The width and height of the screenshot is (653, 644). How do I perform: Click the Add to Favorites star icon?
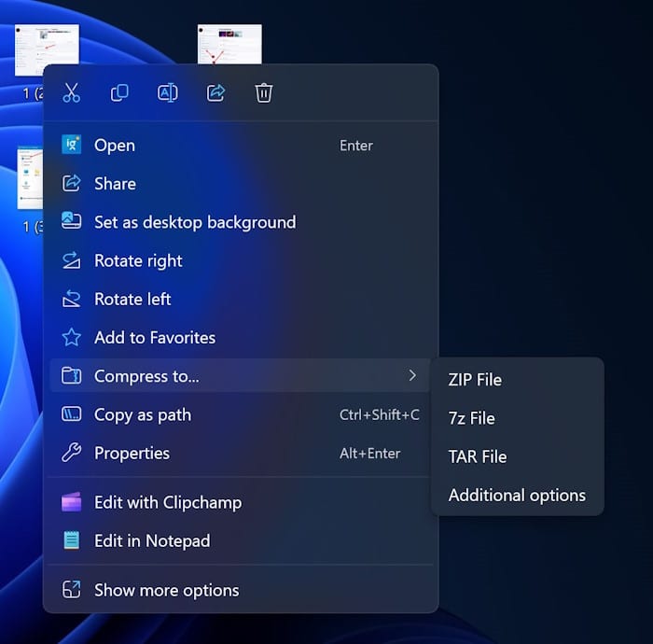tap(72, 338)
